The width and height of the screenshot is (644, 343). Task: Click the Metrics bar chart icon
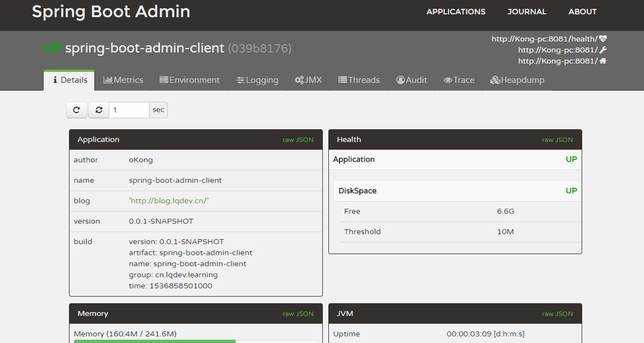[x=108, y=80]
